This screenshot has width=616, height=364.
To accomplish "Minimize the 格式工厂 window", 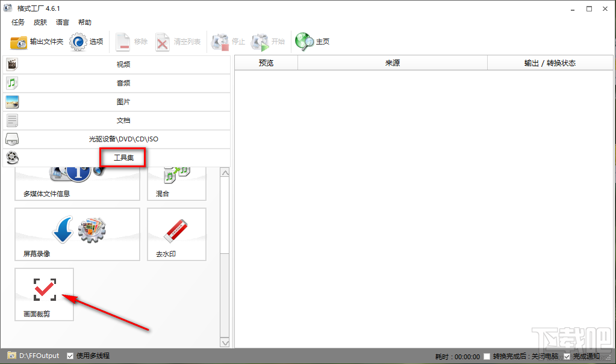I will [573, 8].
